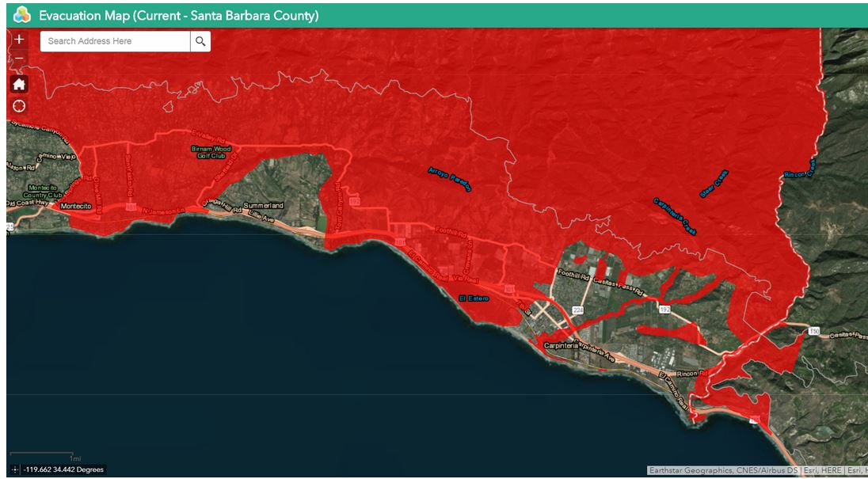Click the Find My Location icon

[17, 105]
